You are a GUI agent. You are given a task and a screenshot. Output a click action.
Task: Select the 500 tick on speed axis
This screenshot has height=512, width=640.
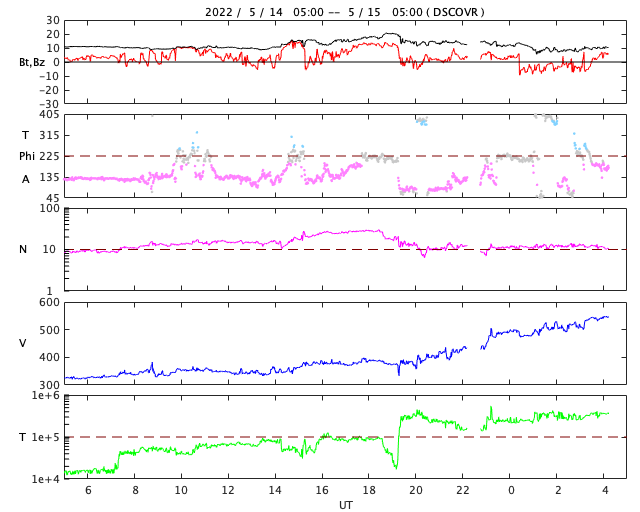[x=49, y=330]
